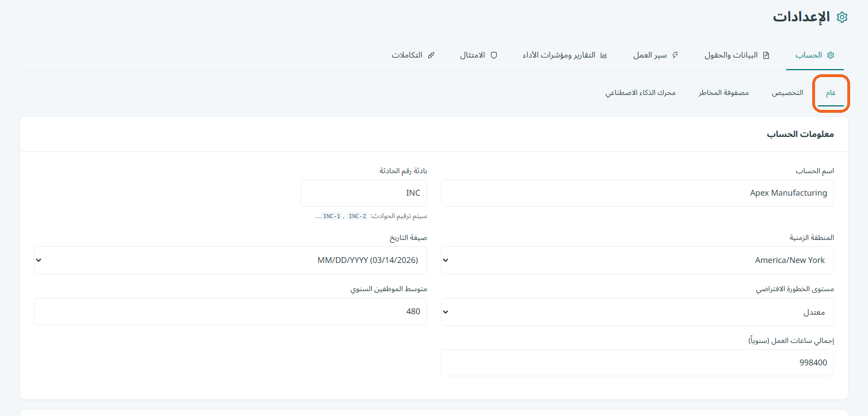The width and height of the screenshot is (868, 416).
Task: Go to the التخصيص sub-tab
Action: [787, 93]
